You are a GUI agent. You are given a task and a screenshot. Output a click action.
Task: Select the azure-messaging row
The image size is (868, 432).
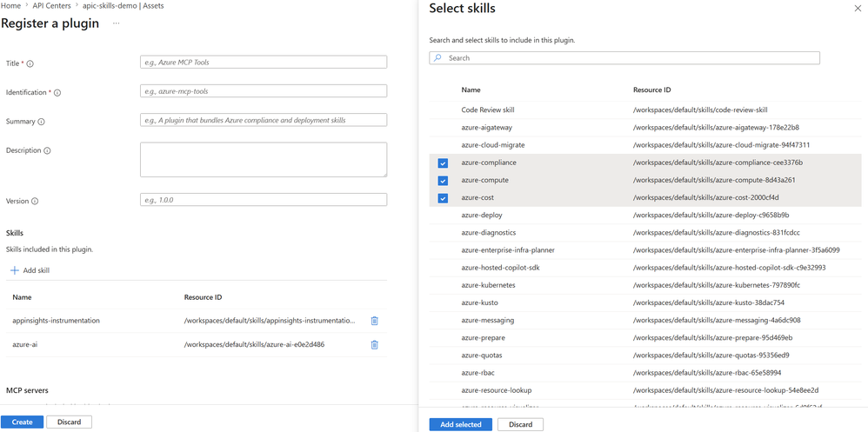(645, 320)
